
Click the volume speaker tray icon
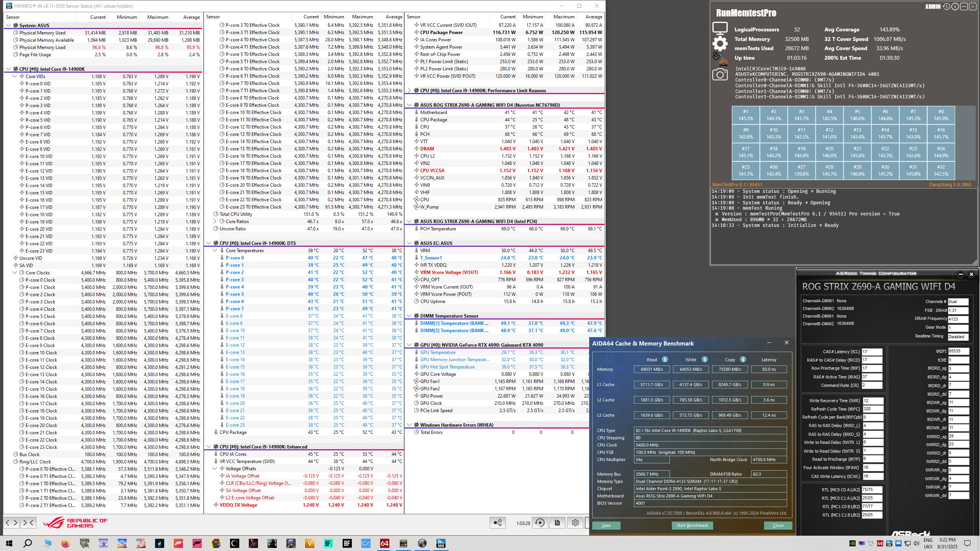tap(916, 543)
